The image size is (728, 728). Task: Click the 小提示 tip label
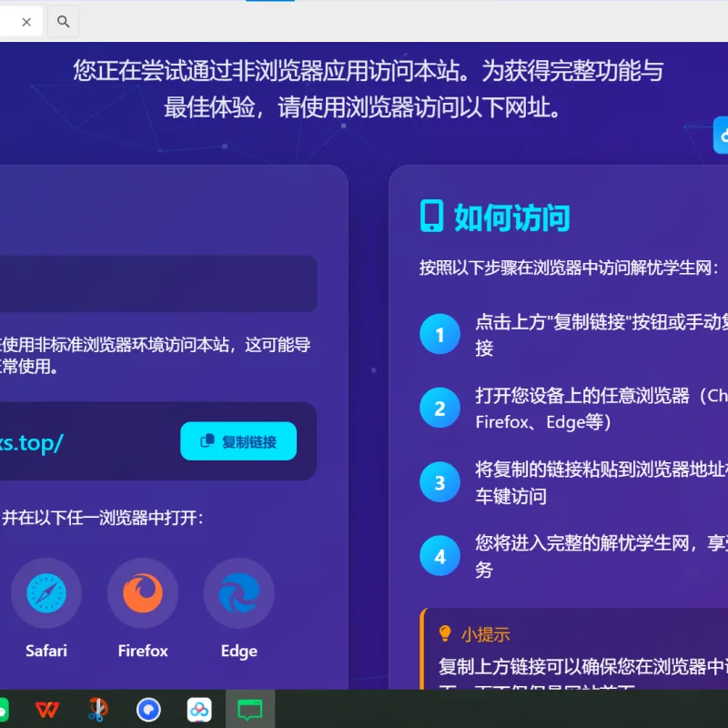pyautogui.click(x=485, y=634)
